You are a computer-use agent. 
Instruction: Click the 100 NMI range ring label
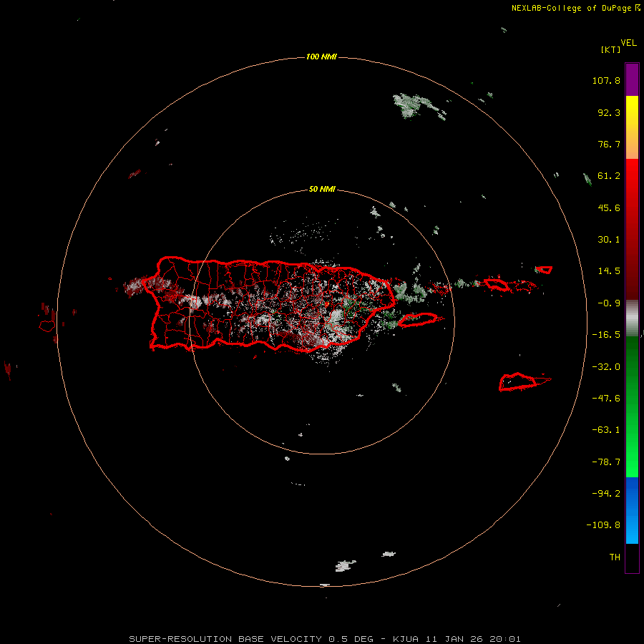point(321,57)
